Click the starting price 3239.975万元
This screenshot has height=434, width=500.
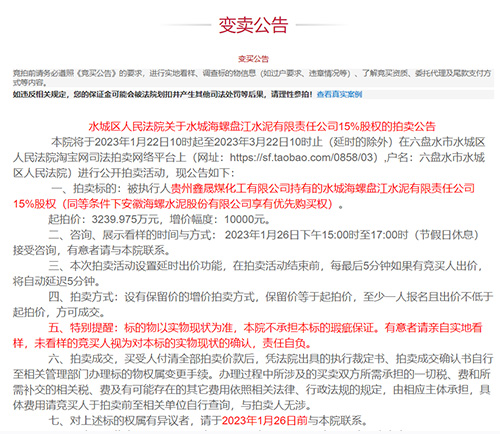pos(125,219)
